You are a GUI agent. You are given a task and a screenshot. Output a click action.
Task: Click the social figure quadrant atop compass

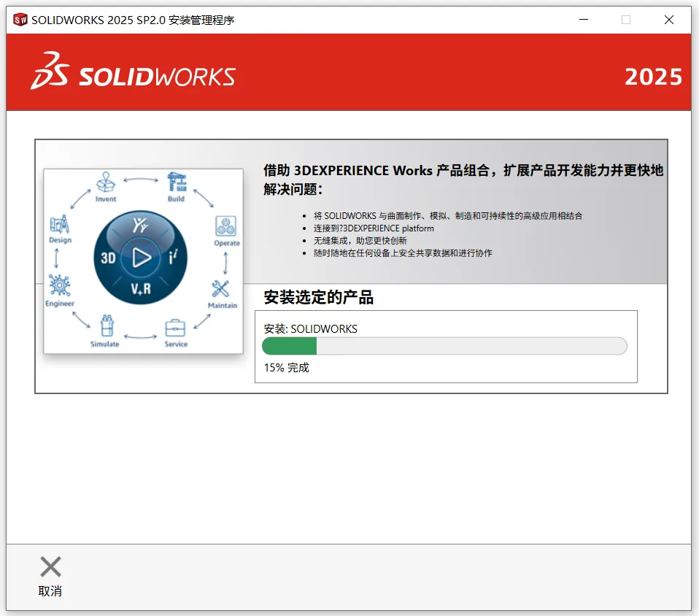click(140, 226)
